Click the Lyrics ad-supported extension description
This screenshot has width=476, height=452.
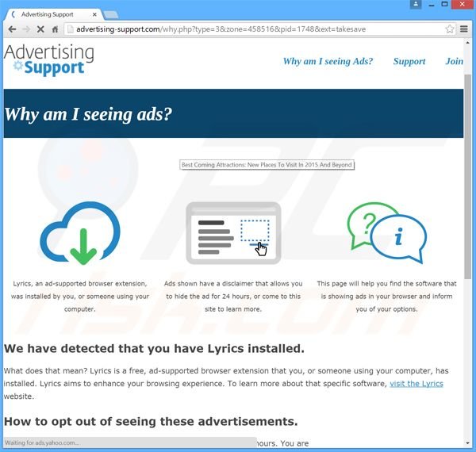click(80, 297)
